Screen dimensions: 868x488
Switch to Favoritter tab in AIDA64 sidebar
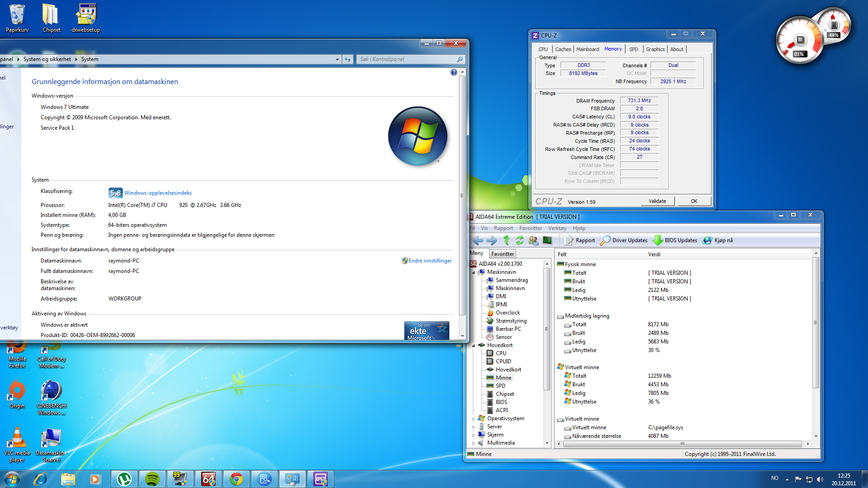click(503, 254)
